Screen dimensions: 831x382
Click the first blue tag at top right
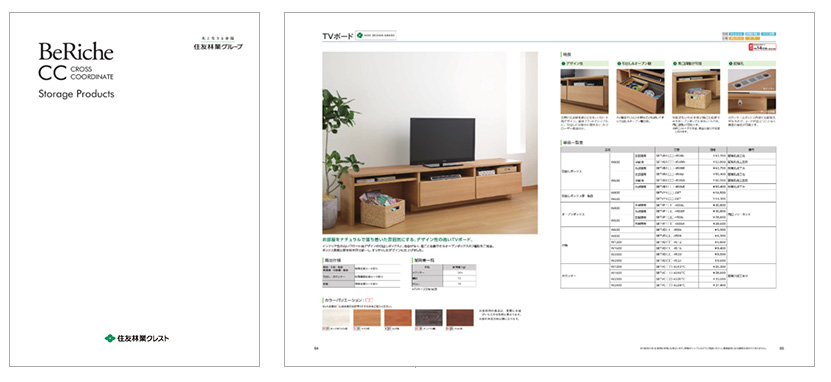pos(737,33)
